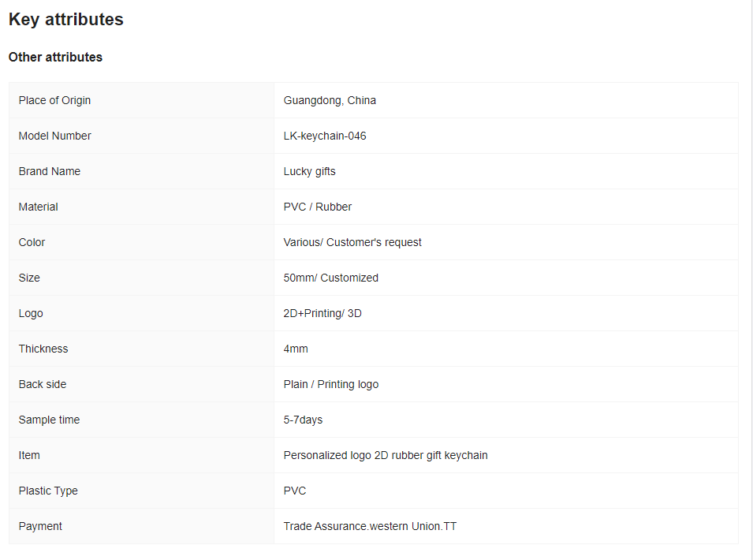Click the Lucky gifts brand name value

(x=309, y=171)
